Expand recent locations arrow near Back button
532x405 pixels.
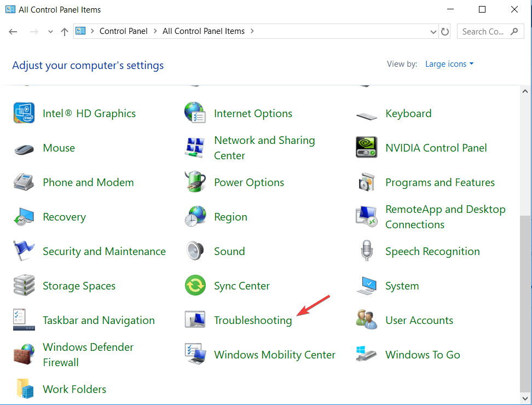50,32
